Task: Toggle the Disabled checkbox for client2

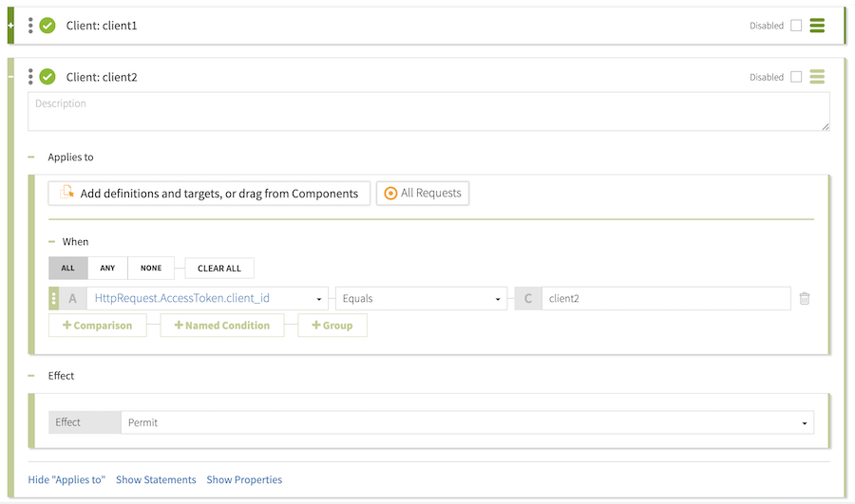Action: click(796, 77)
